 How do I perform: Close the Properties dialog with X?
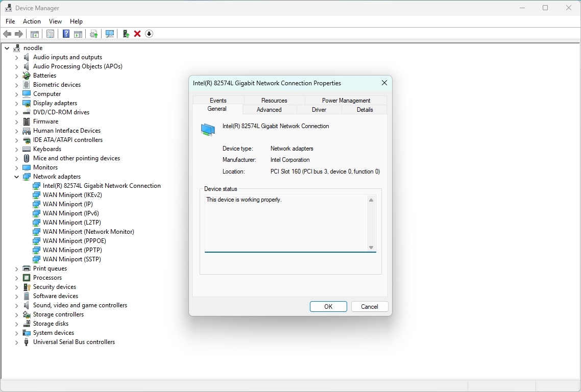point(384,83)
